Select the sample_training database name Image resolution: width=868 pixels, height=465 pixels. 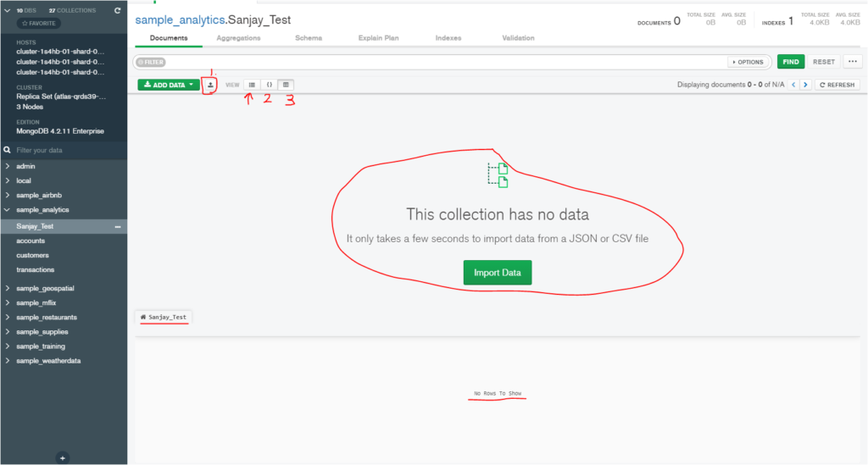click(41, 346)
